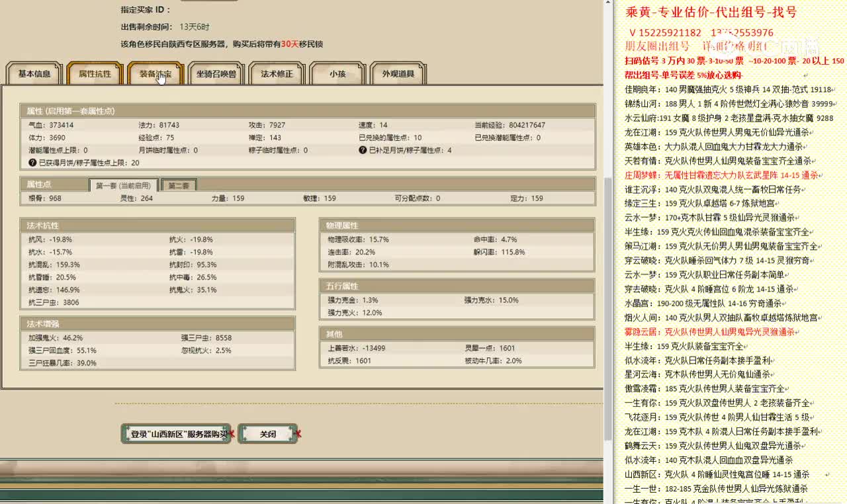Open help icon beside 已补足月饼/粽子属性点
This screenshot has width=847, height=504.
pos(363,150)
